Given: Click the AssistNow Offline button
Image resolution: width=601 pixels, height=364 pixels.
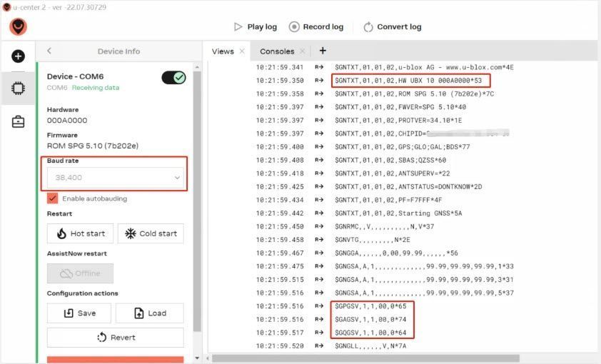Looking at the screenshot, I should (80, 273).
